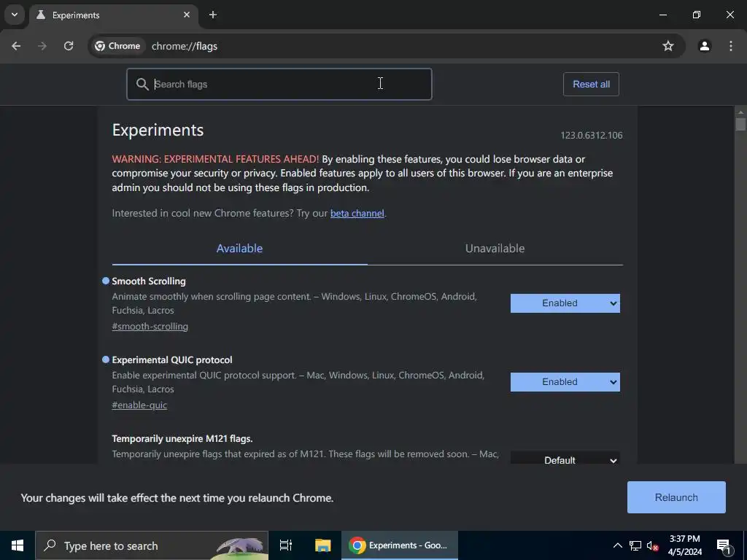
Task: Open the beta channel link
Action: coord(357,214)
